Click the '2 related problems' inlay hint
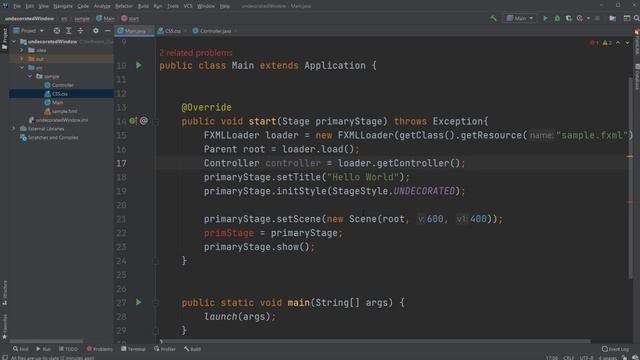The image size is (640, 360). tap(196, 53)
